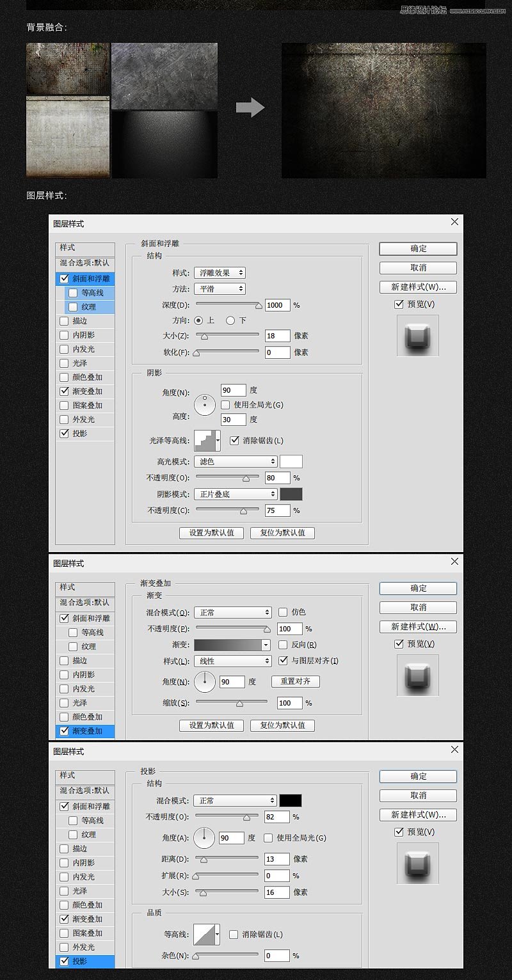Click the angle dial in the 渐变叠加 dialog
512x980 pixels.
(205, 681)
